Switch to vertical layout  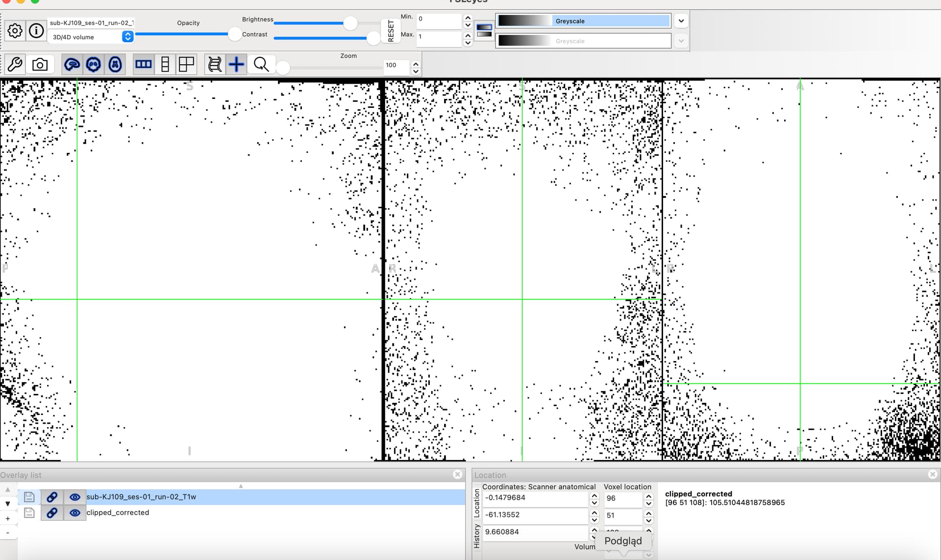point(165,65)
